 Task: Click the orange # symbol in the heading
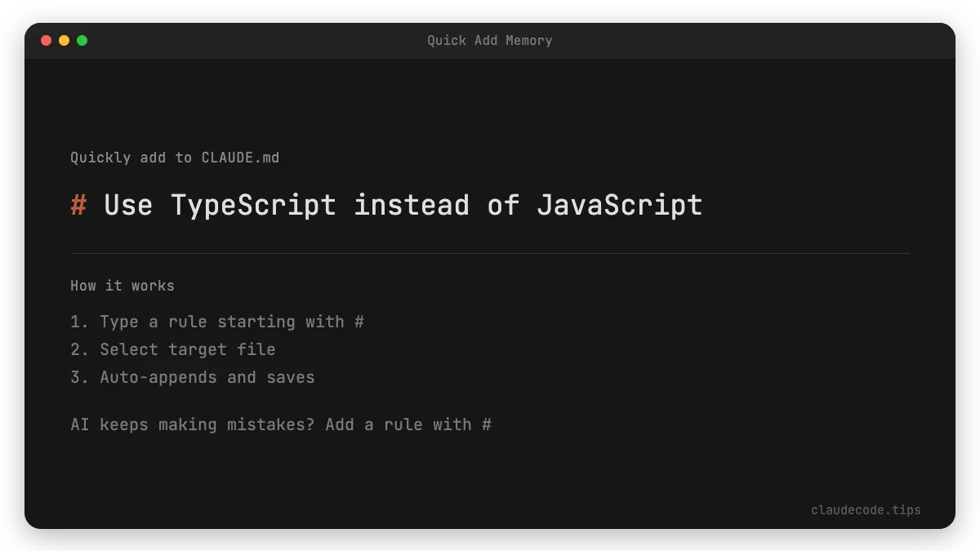[78, 205]
